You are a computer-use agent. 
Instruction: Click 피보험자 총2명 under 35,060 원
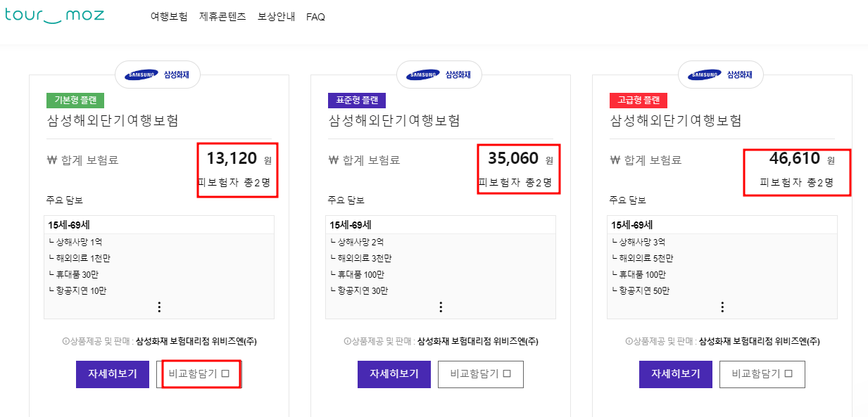coord(516,183)
